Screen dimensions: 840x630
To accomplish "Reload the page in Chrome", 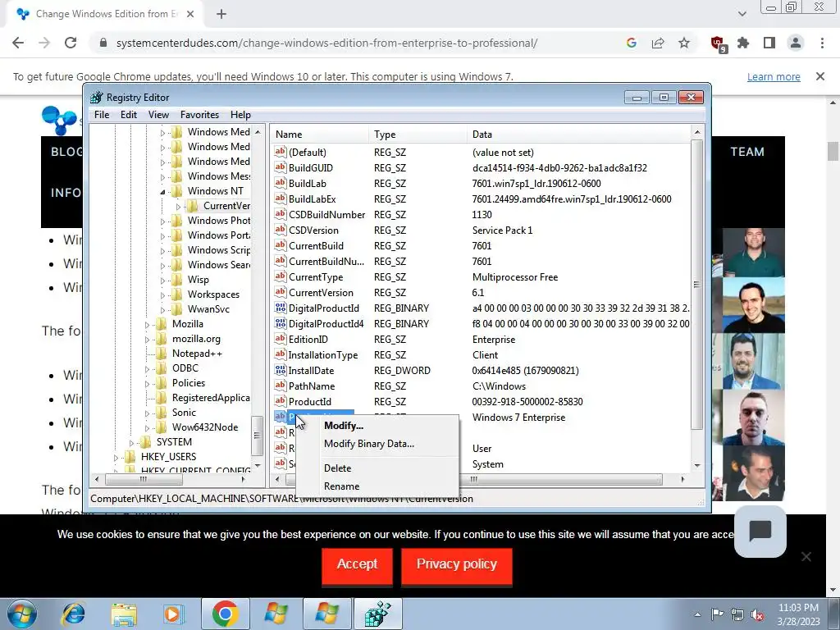I will coord(71,43).
